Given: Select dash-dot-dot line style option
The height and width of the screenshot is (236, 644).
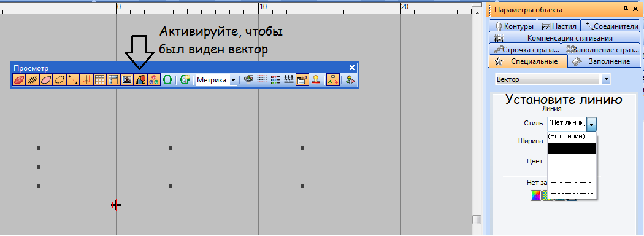Looking at the screenshot, I should [572, 193].
